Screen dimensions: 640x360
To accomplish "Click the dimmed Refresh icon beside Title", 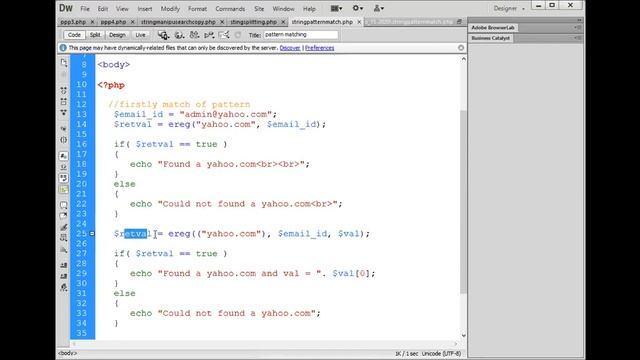I will pos(238,35).
